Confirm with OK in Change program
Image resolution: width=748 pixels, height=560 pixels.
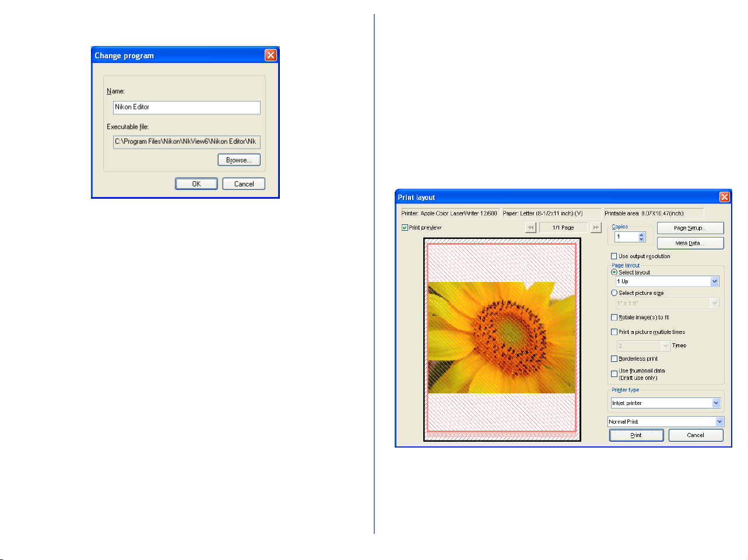pyautogui.click(x=196, y=184)
